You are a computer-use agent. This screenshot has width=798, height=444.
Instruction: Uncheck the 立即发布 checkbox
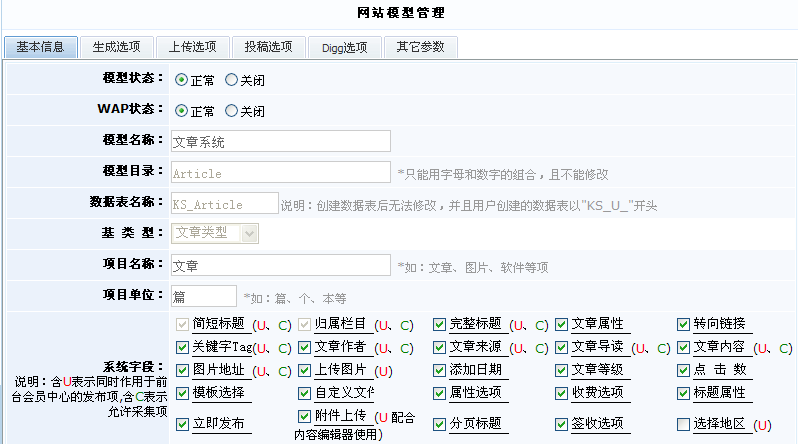pyautogui.click(x=182, y=424)
